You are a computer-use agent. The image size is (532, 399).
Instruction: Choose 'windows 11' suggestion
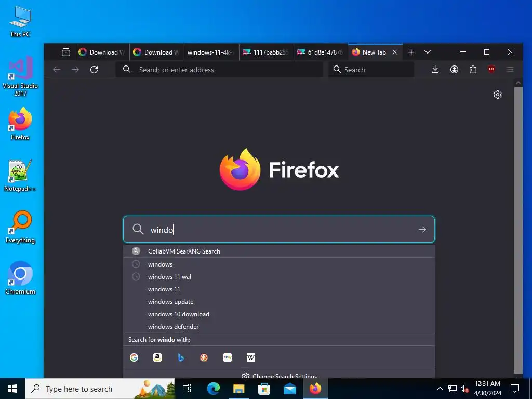click(279, 289)
